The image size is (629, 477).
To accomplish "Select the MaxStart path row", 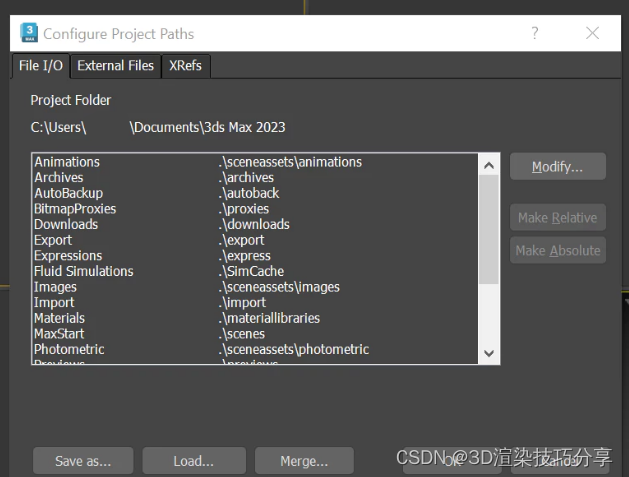I will pyautogui.click(x=255, y=334).
